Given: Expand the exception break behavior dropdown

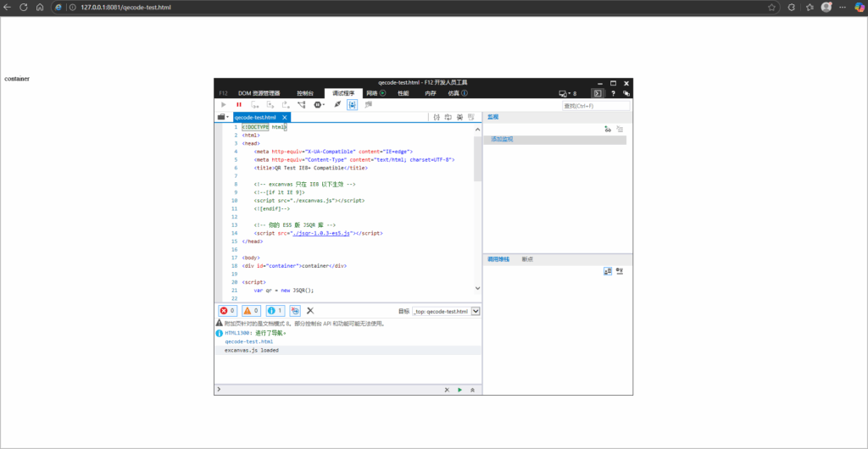Looking at the screenshot, I should (x=320, y=105).
